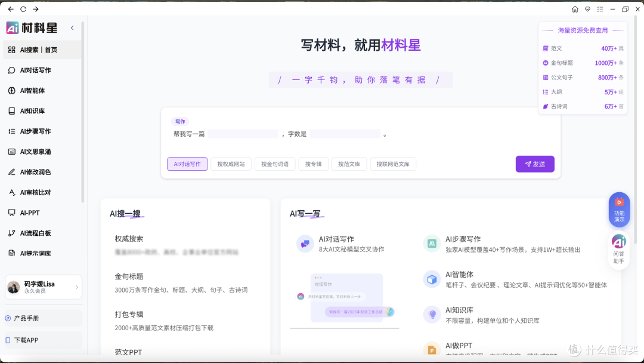Click the 材料星 purple text in headline

click(401, 45)
